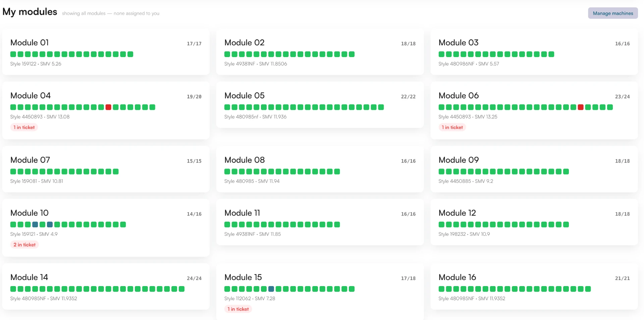Click 'Style 159122 · SMV 5.26' text
Screen dimensions: 644x320
click(x=36, y=64)
